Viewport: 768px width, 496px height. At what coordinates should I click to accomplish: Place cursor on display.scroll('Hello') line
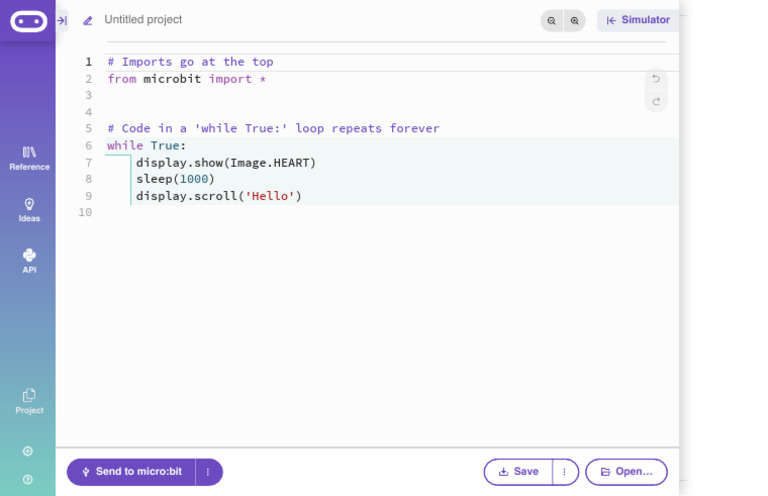218,196
